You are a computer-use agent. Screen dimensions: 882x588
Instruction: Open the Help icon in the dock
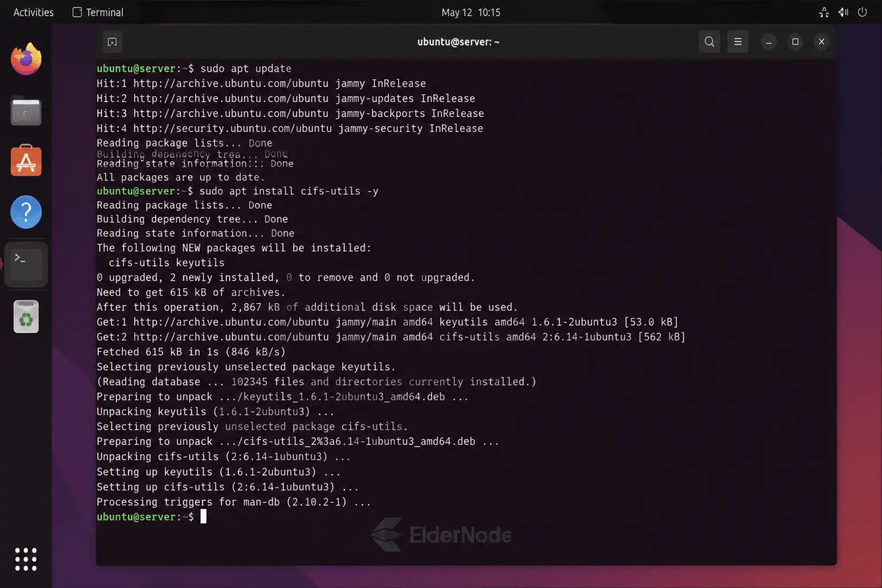[x=26, y=212]
